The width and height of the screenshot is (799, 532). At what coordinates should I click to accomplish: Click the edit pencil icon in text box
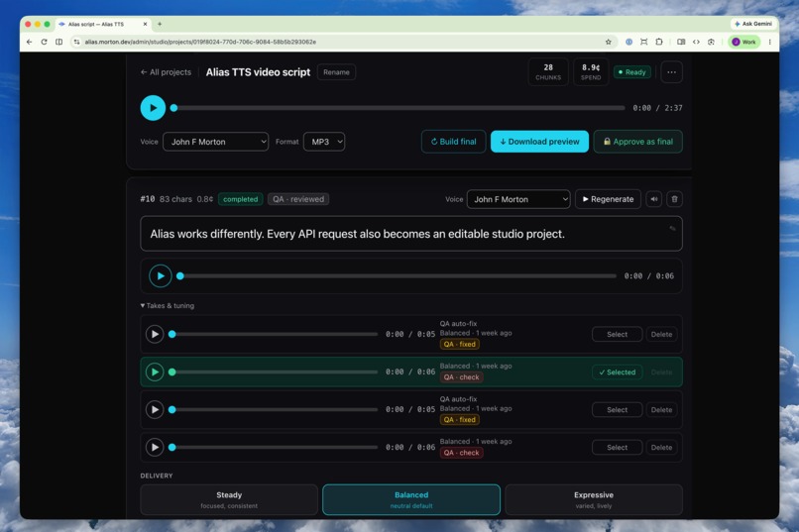point(672,229)
